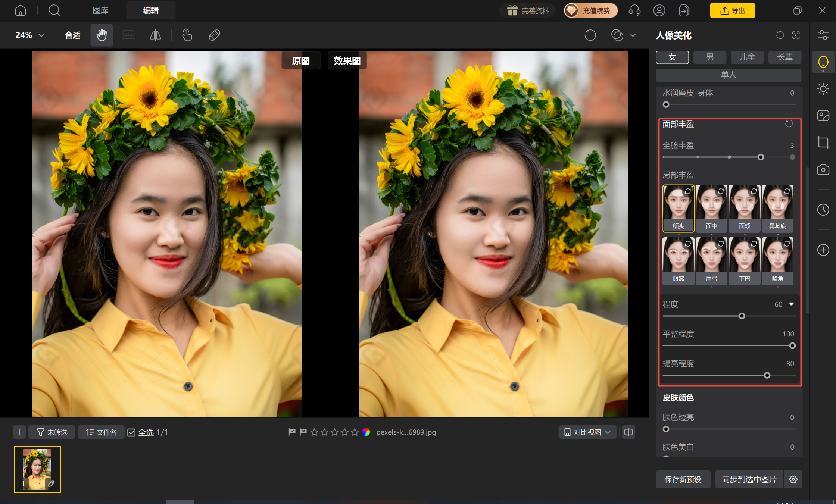Click the flip mirror tool icon
Screen dimensions: 836x504
coord(155,35)
